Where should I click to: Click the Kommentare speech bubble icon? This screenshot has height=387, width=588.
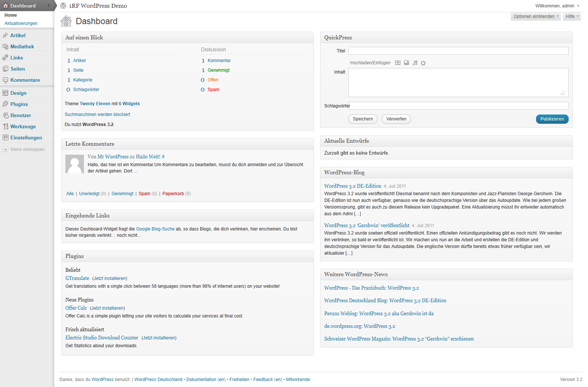pyautogui.click(x=5, y=80)
